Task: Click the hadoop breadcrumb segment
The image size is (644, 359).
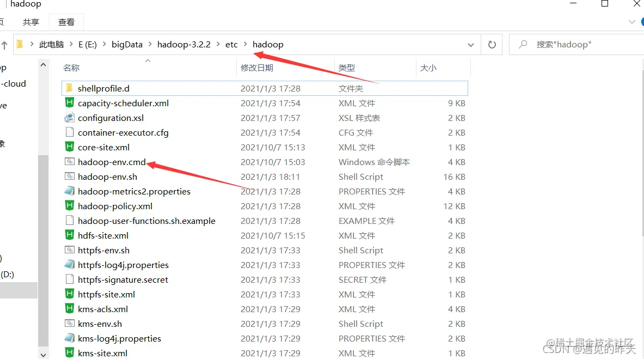Action: tap(268, 45)
